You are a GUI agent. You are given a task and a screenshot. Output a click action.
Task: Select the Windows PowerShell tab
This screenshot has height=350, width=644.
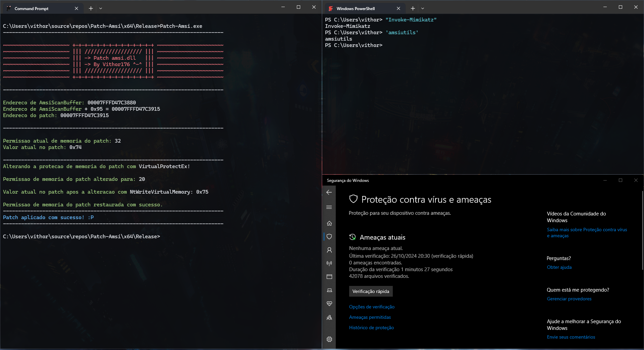(x=365, y=8)
